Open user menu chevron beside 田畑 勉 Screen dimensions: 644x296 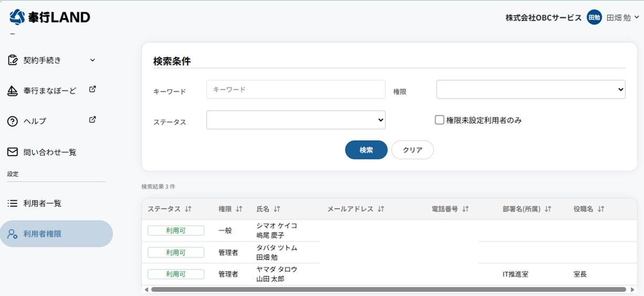tap(637, 17)
